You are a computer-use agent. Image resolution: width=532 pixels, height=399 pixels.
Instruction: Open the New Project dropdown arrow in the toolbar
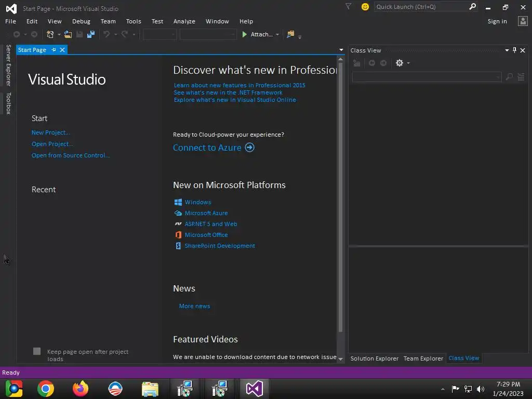click(x=59, y=35)
